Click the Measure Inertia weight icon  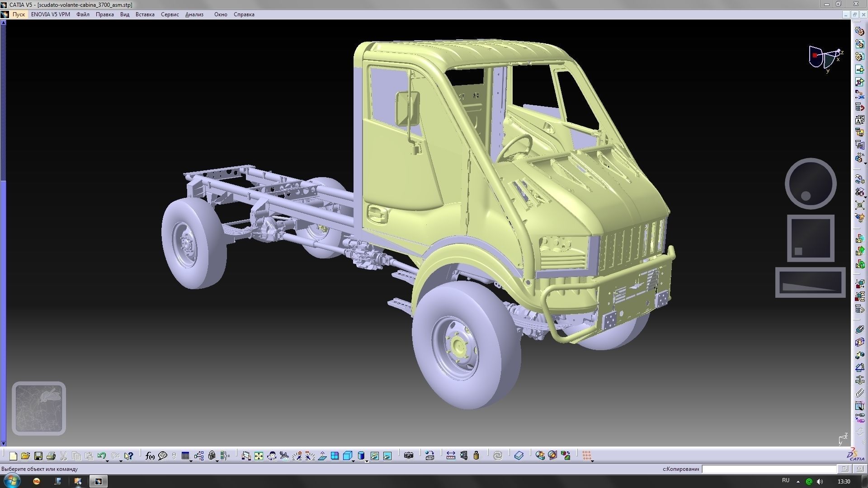(x=476, y=455)
